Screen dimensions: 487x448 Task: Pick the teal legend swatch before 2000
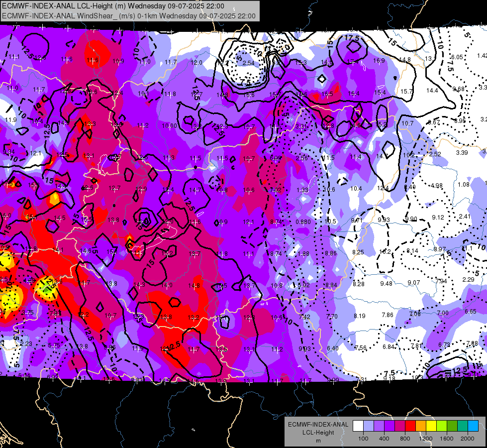(463, 426)
